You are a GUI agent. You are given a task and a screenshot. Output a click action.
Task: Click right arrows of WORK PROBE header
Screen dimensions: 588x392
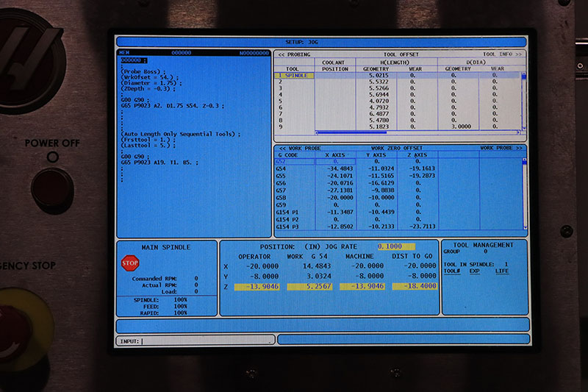tap(520, 149)
